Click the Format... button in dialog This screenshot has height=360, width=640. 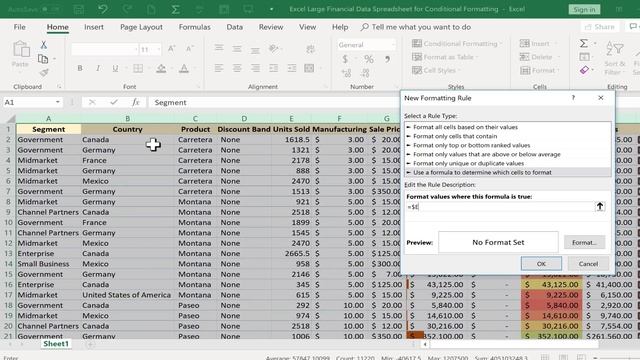[x=584, y=242]
